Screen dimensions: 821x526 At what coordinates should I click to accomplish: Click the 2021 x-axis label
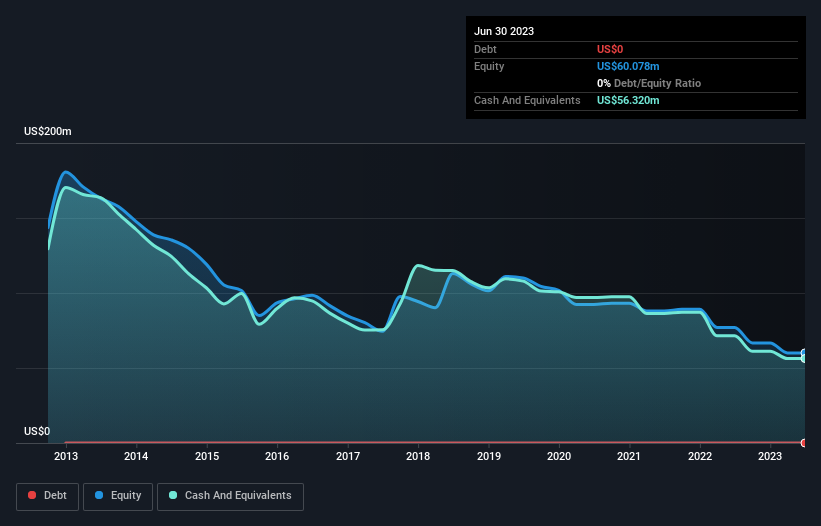(629, 456)
